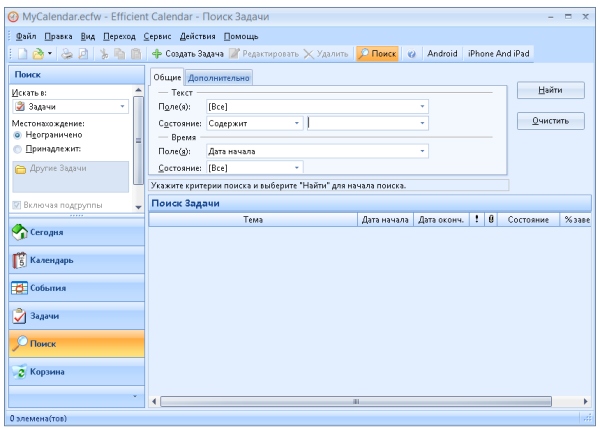Open the Сервис menu
This screenshot has height=429, width=600.
tap(160, 36)
